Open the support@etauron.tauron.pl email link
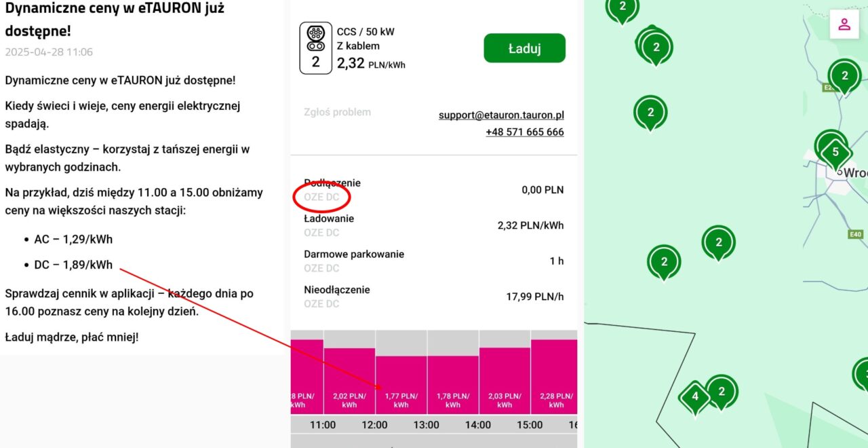The width and height of the screenshot is (868, 448). pyautogui.click(x=501, y=115)
